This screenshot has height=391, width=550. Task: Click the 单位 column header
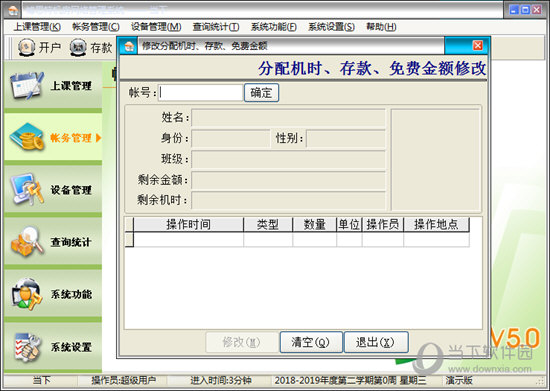[349, 224]
